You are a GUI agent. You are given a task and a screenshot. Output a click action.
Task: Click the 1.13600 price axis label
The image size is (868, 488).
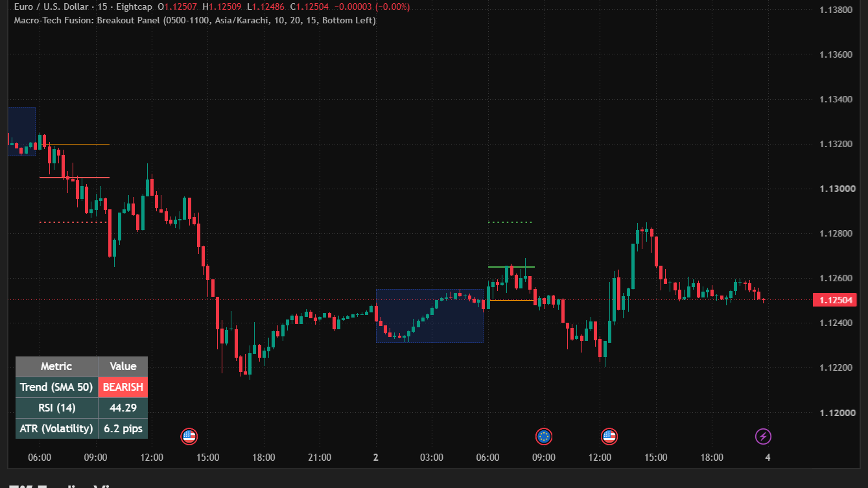[838, 54]
